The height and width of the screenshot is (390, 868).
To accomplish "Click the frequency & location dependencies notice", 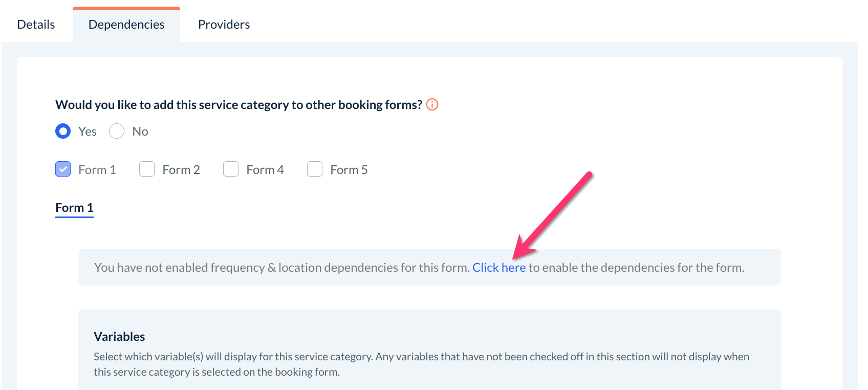I will click(281, 268).
